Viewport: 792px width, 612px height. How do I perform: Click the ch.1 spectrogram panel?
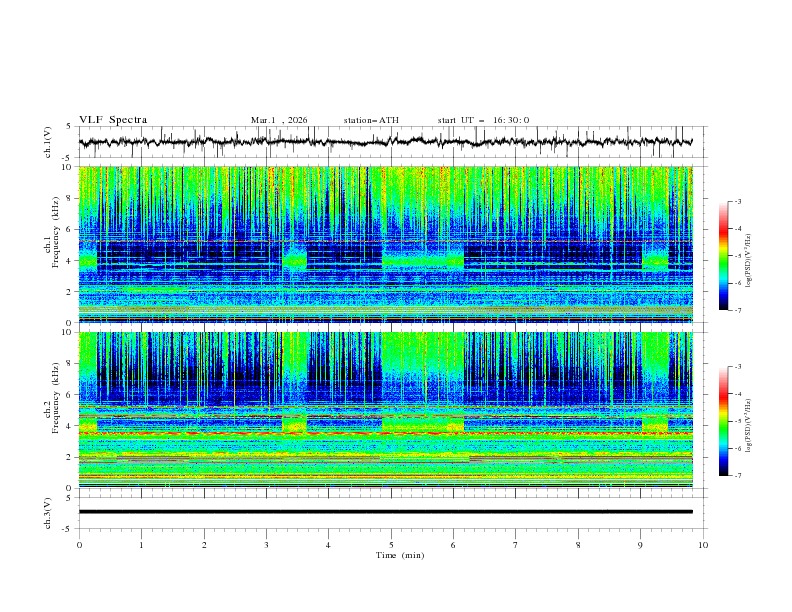386,244
